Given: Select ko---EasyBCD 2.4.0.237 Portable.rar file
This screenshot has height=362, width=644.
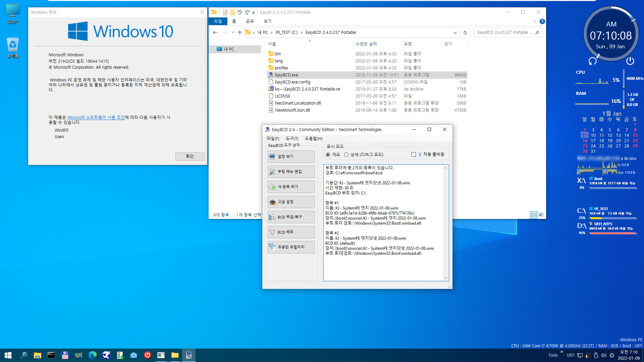Looking at the screenshot, I should (x=367, y=89).
